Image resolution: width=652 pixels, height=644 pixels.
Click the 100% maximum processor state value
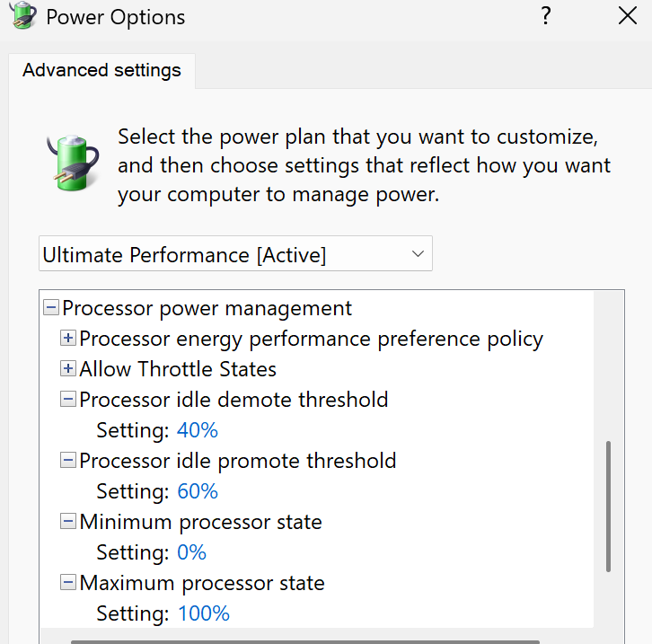point(203,613)
